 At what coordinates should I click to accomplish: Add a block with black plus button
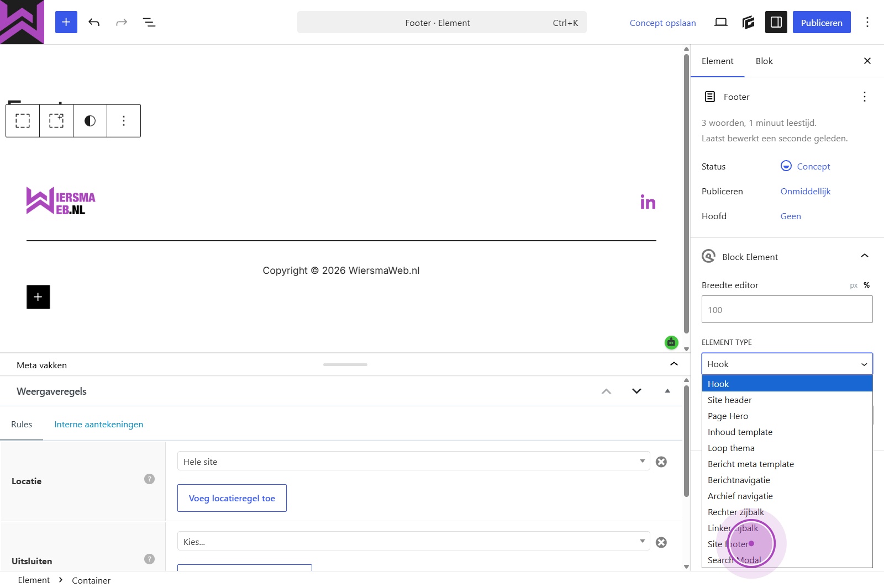38,297
